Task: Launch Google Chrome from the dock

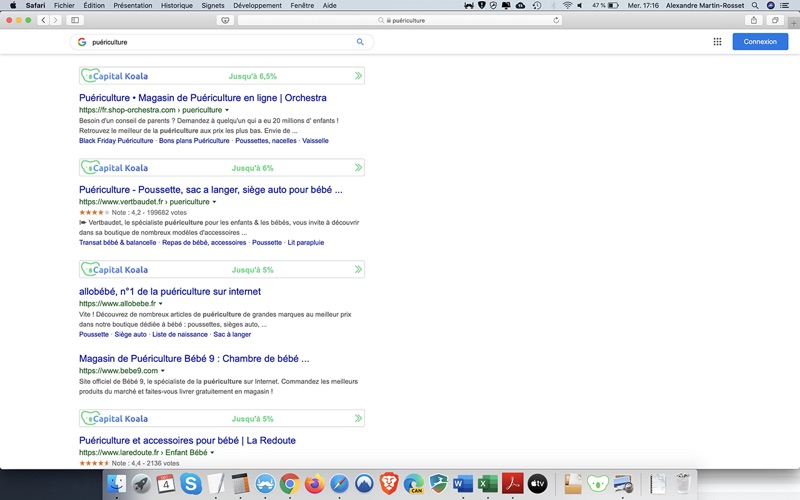Action: (x=290, y=483)
